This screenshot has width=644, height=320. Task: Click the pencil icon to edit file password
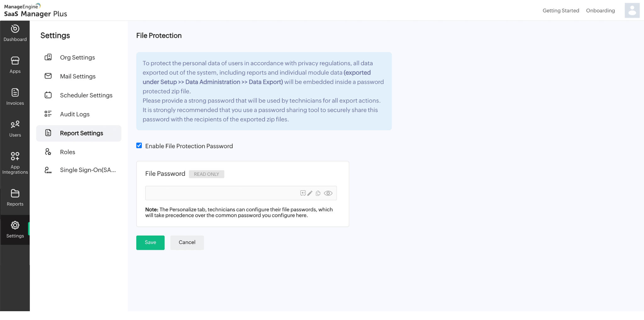point(310,193)
